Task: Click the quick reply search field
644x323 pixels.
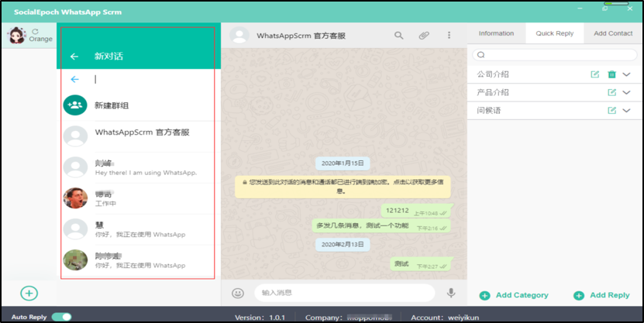Action: point(554,54)
